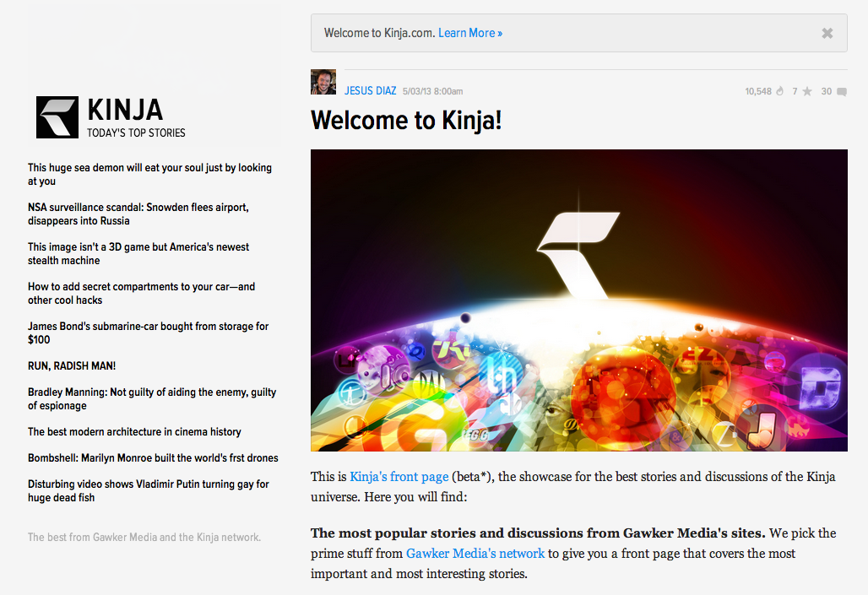Image resolution: width=868 pixels, height=595 pixels.
Task: Visit Kinja's front page link
Action: (x=399, y=477)
